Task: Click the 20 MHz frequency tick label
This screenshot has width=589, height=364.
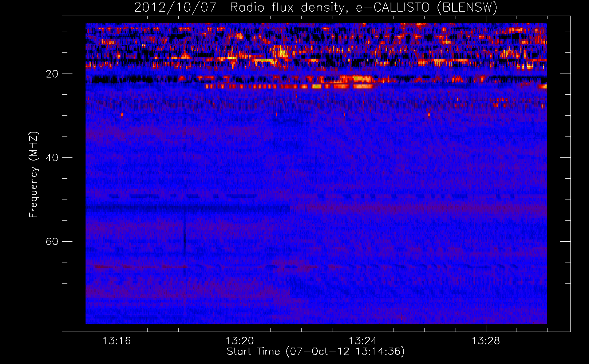Action: 52,74
